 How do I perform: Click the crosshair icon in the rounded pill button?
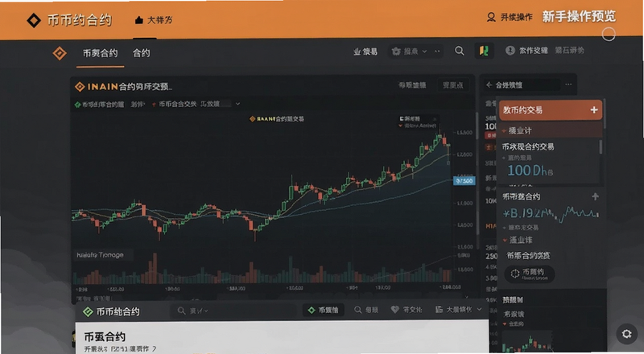point(515,274)
